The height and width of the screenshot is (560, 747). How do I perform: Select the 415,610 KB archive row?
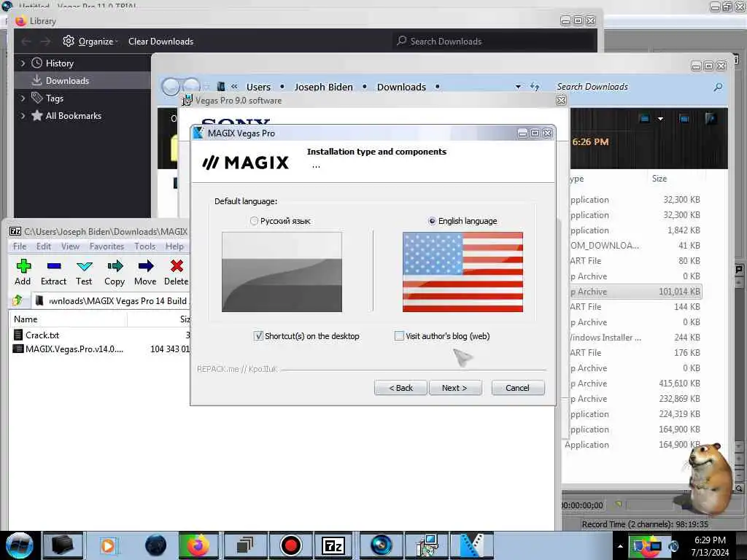pyautogui.click(x=635, y=384)
